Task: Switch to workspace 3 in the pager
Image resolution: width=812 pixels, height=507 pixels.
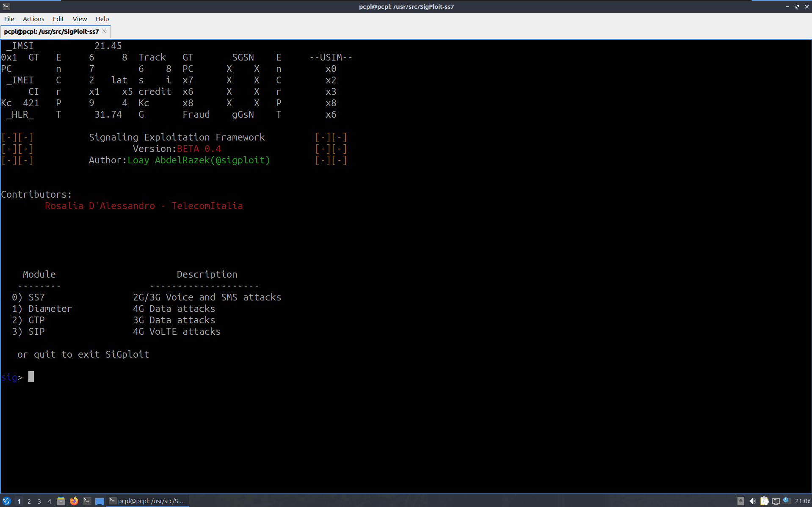Action: coord(39,501)
